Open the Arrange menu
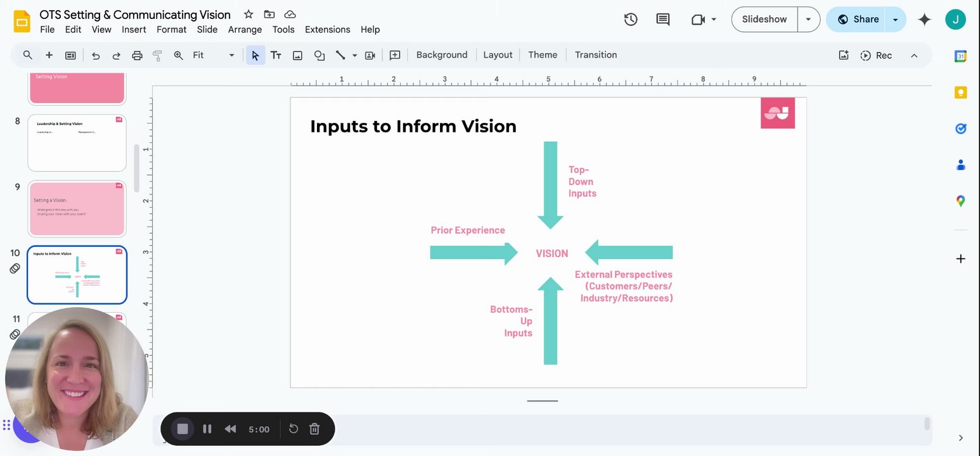The image size is (980, 456). [245, 30]
